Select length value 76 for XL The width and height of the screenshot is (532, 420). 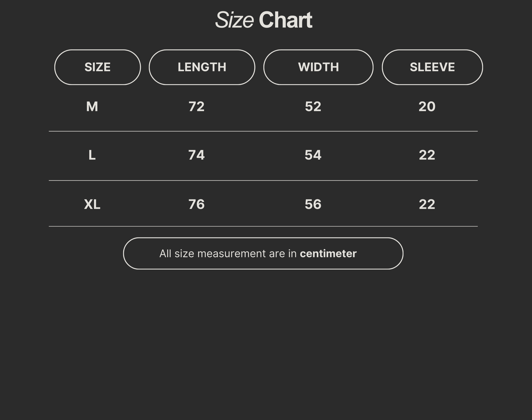pyautogui.click(x=196, y=204)
